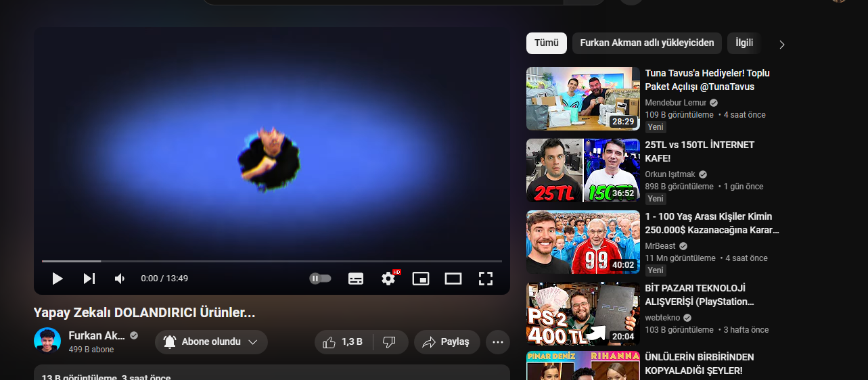Open Tuna Tavus'a Hediyeler video thumbnail
868x380 pixels.
coord(583,99)
